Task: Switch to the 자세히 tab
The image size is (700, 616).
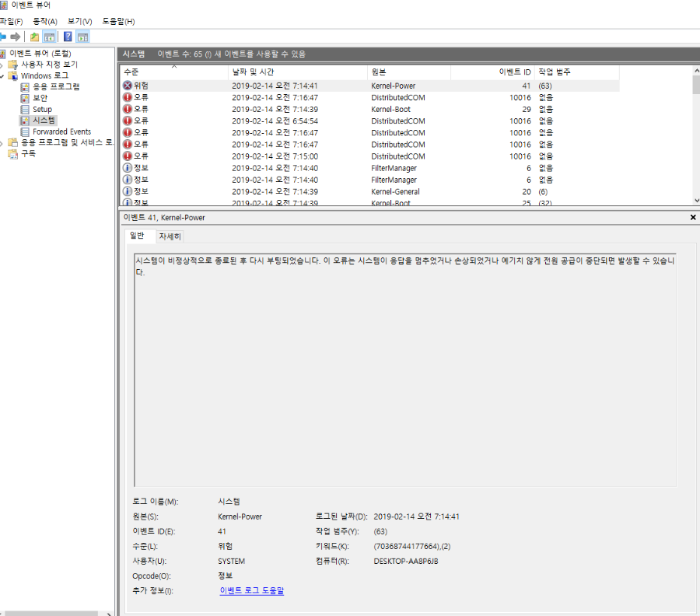Action: pyautogui.click(x=170, y=236)
